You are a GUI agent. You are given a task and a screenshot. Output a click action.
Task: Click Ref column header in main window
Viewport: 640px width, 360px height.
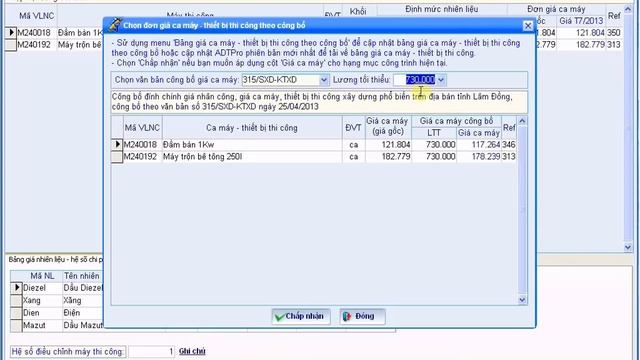[x=614, y=16]
